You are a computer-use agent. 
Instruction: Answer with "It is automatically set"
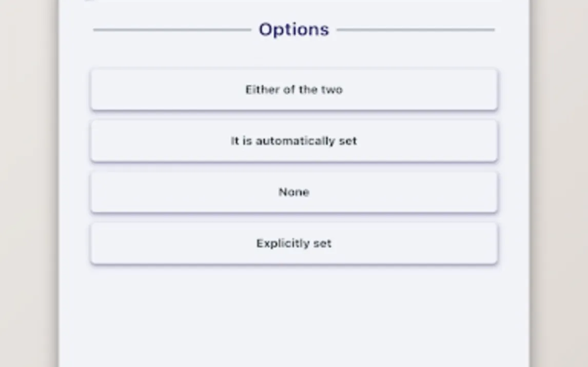[293, 141]
